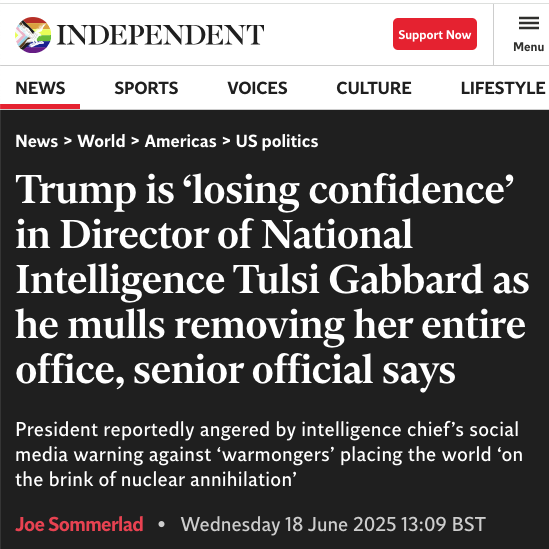Screen dimensions: 549x549
Task: Open the US politics breadcrumb link
Action: pos(277,141)
